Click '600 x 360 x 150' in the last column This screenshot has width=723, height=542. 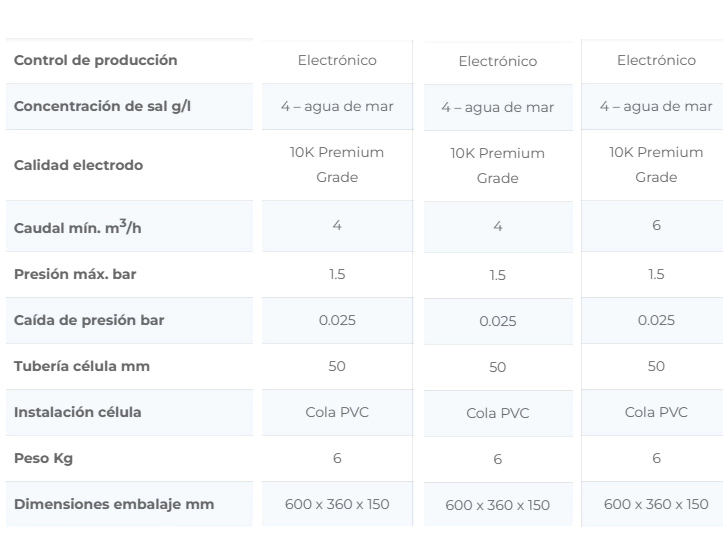point(656,503)
